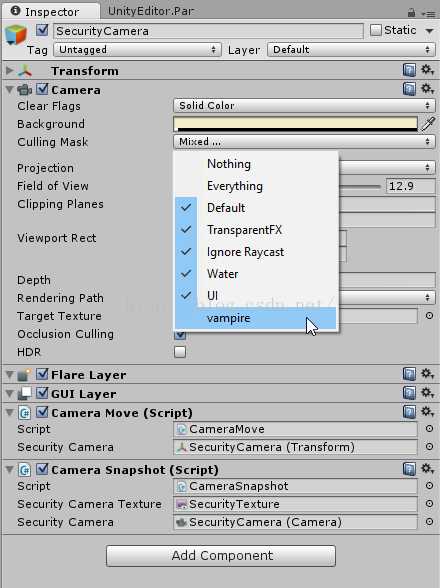Collapse the Camera Snapshot script component
Screen dimensions: 440x588
[10, 470]
